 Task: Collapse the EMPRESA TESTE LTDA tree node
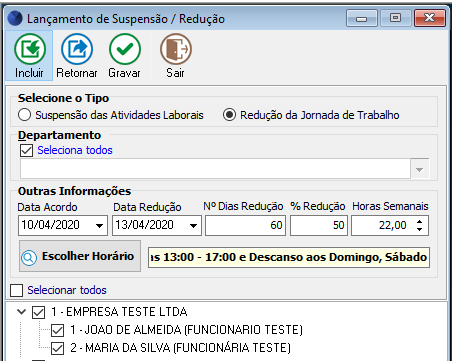22,312
